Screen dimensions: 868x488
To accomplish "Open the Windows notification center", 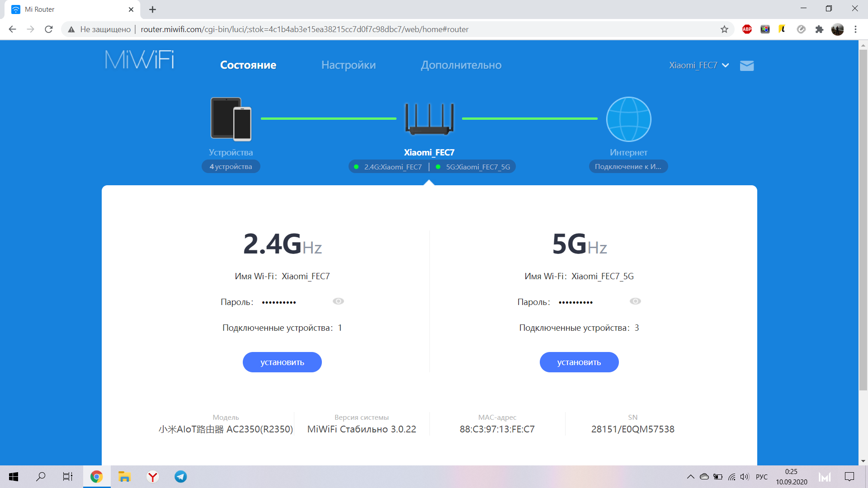I will (849, 477).
